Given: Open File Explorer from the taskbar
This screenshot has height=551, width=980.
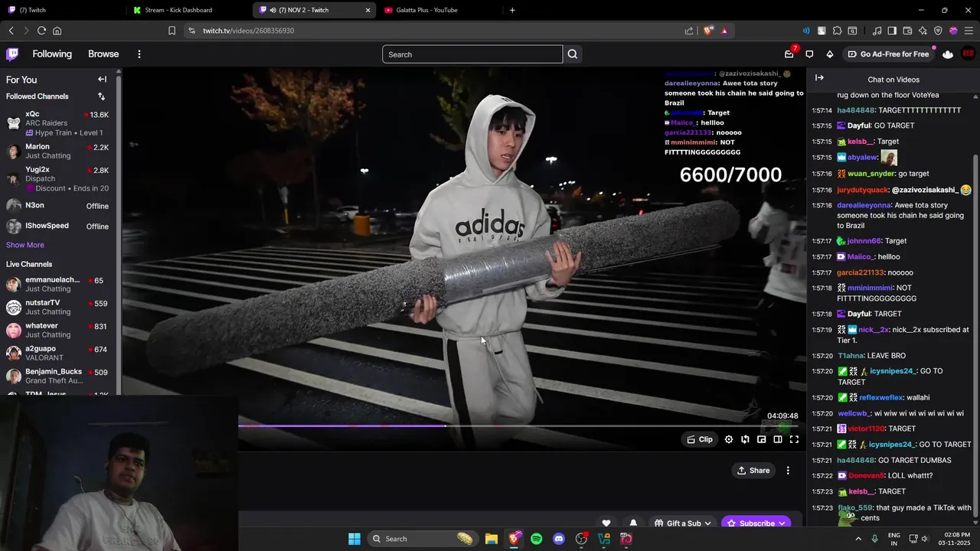Looking at the screenshot, I should pyautogui.click(x=492, y=539).
